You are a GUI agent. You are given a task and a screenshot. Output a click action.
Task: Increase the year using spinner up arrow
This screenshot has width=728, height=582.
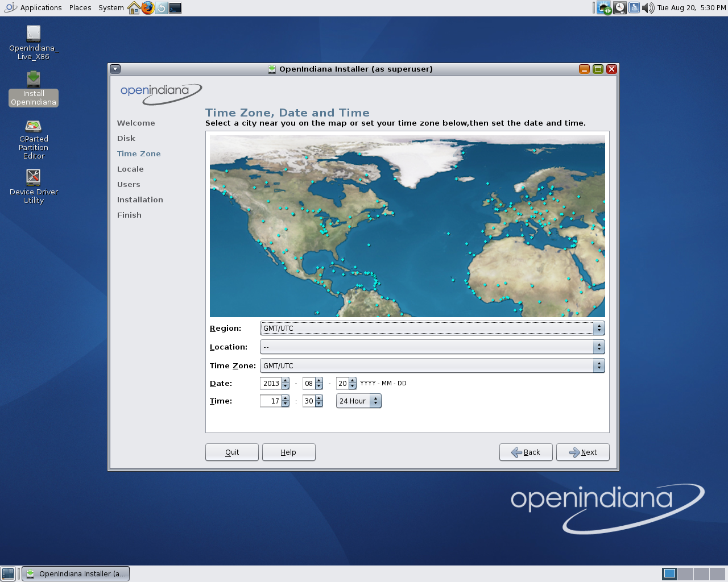point(286,380)
